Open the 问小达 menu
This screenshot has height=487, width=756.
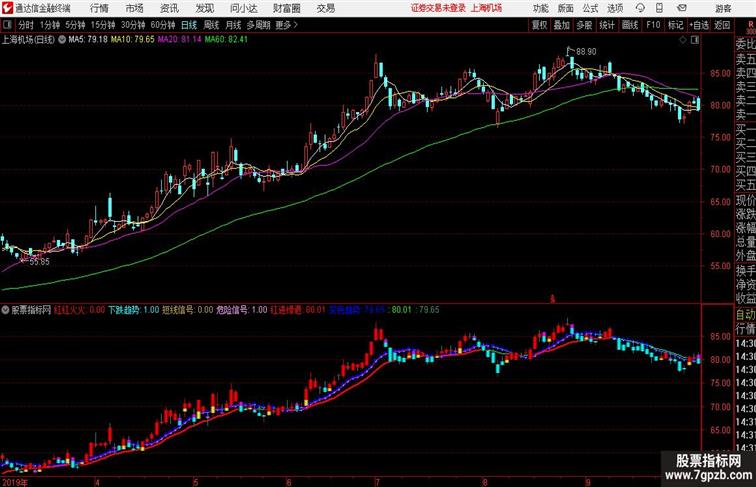click(x=243, y=8)
